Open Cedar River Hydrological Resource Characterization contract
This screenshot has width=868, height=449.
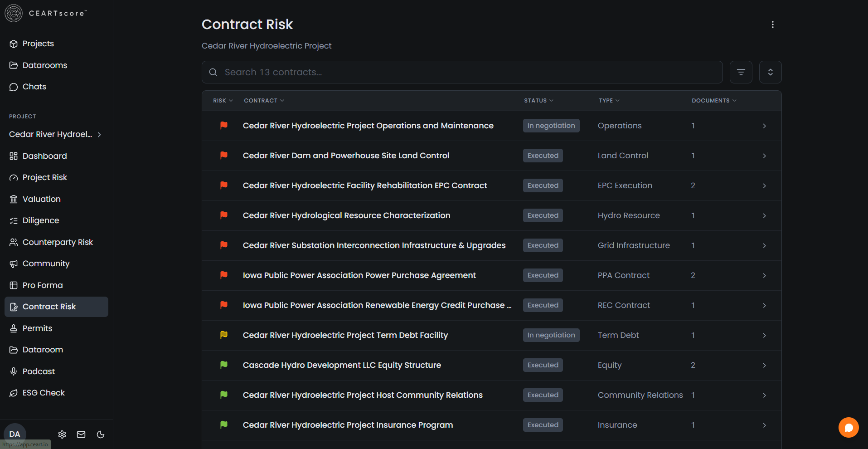coord(347,215)
